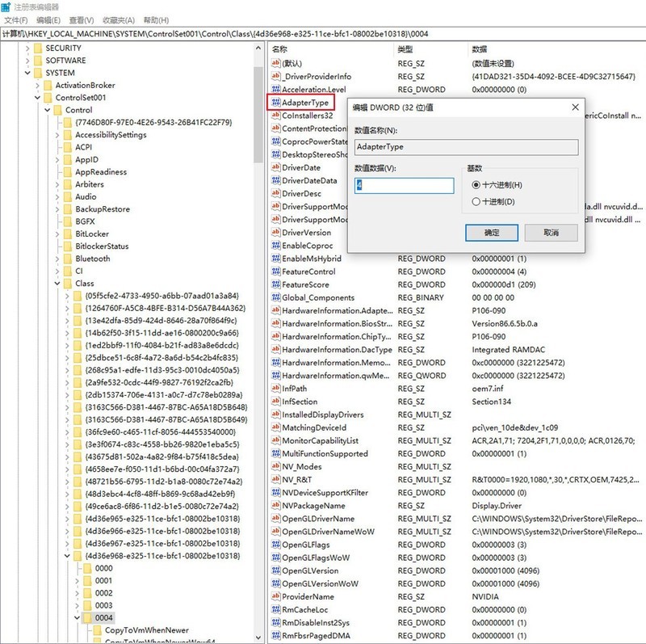Click the OpenGLVersion value icon

(275, 570)
